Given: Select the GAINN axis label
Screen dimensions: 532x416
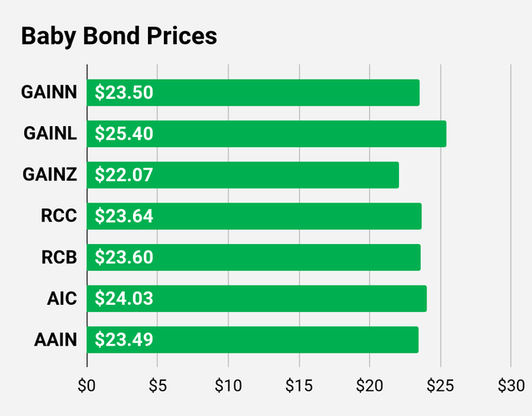Looking at the screenshot, I should coord(49,93).
